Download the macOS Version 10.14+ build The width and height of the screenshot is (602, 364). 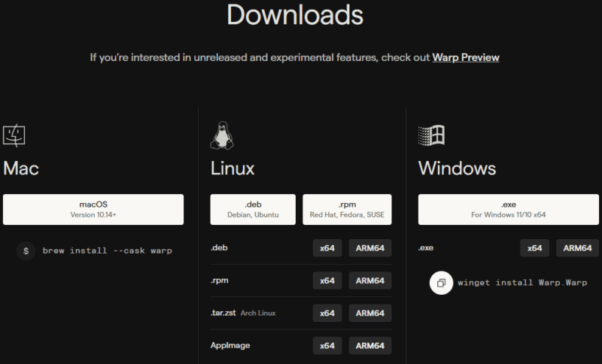point(93,209)
